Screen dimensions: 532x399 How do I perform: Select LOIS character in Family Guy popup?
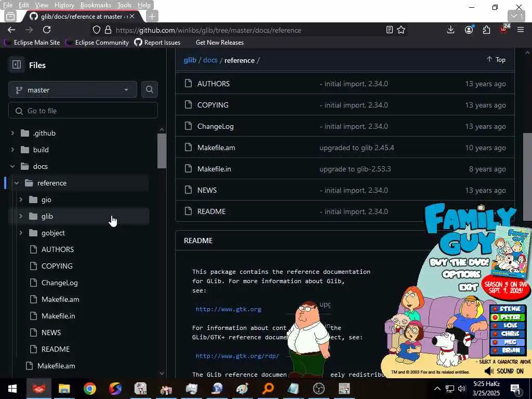click(508, 325)
